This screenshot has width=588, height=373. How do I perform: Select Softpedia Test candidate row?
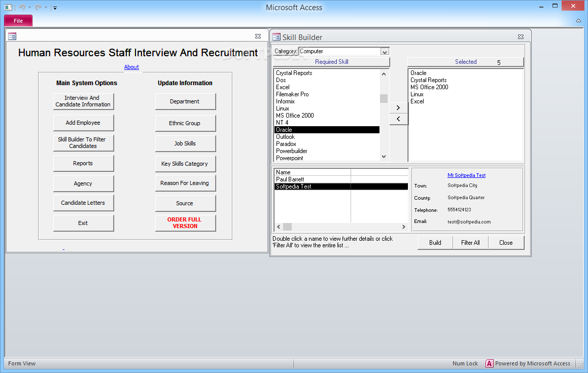click(x=341, y=186)
